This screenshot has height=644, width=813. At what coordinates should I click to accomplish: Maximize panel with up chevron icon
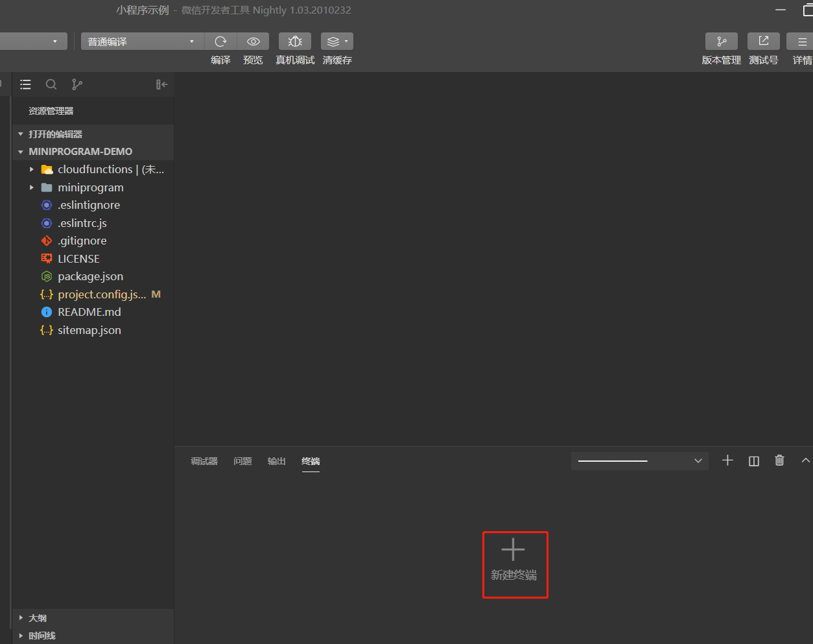tap(806, 460)
